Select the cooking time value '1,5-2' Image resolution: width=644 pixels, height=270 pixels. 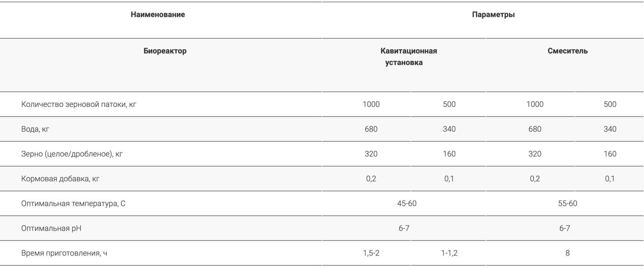point(371,253)
